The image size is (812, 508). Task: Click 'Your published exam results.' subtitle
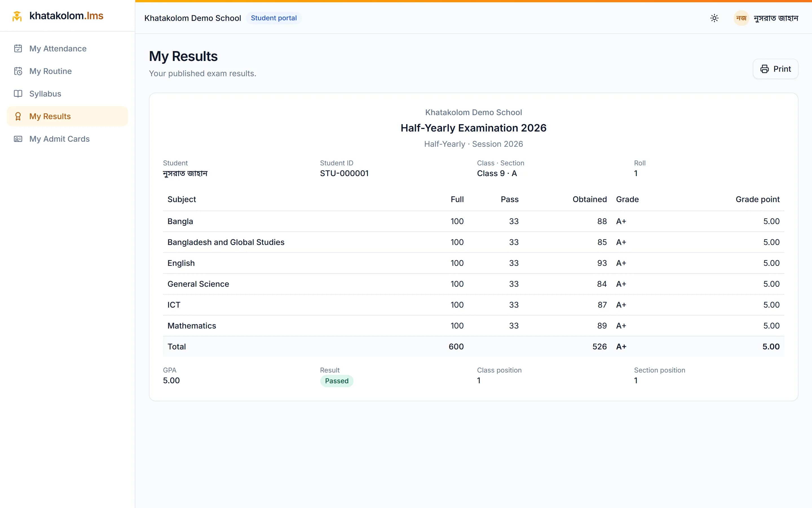click(x=202, y=73)
